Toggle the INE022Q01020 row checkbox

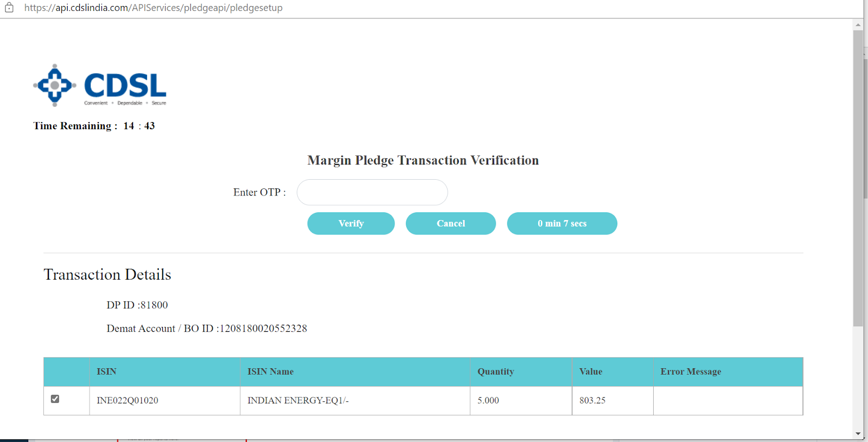[55, 399]
